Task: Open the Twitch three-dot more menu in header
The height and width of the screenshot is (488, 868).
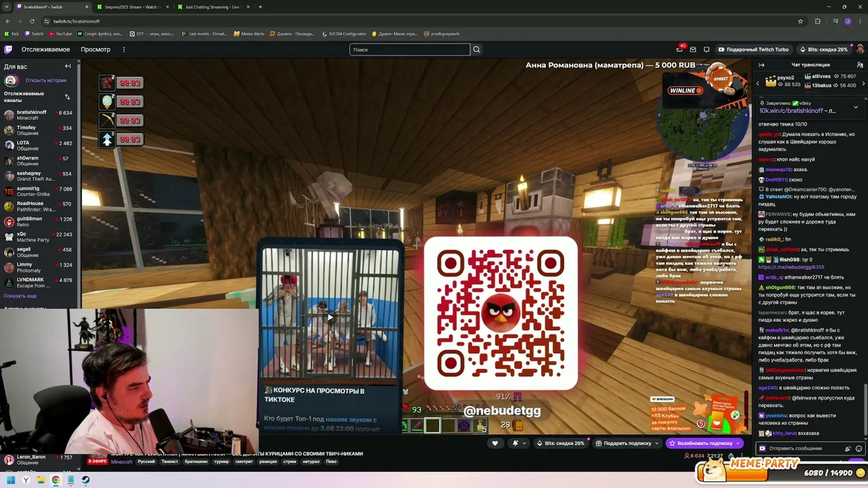Action: click(x=124, y=49)
